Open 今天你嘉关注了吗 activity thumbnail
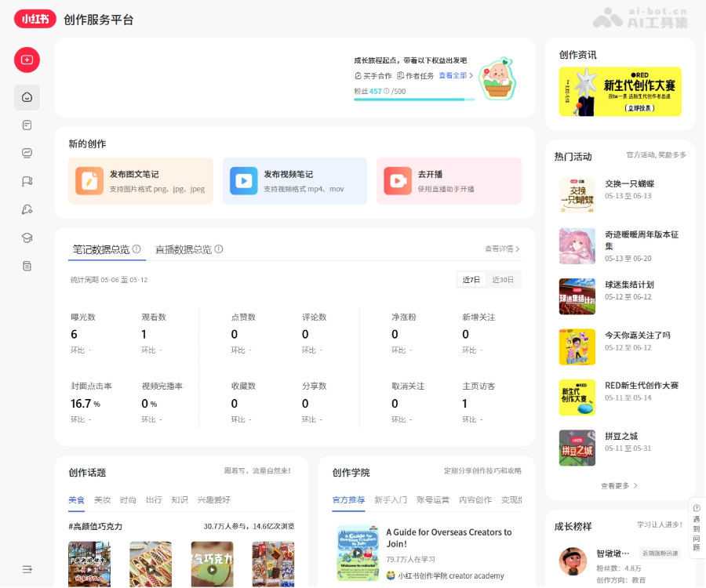 pyautogui.click(x=577, y=347)
